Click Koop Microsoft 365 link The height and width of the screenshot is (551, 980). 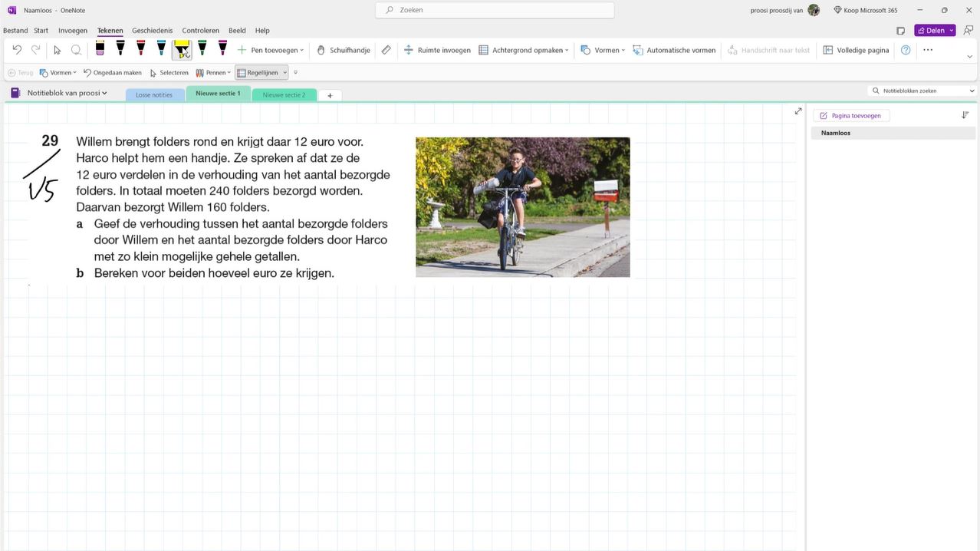pyautogui.click(x=865, y=10)
